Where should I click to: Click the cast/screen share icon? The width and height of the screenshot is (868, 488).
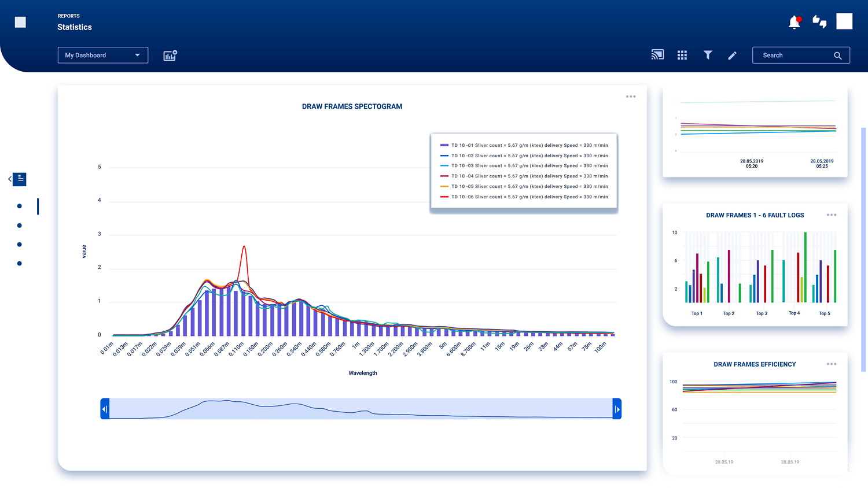657,54
